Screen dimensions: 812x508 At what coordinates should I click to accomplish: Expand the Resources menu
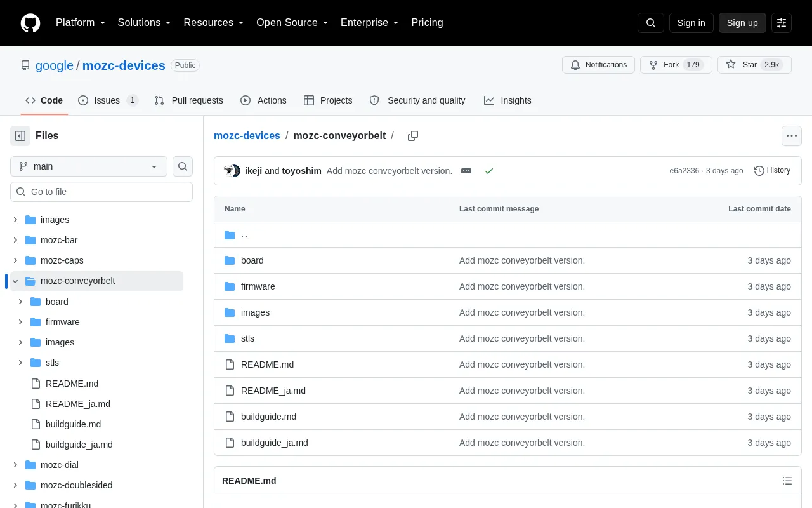(214, 23)
